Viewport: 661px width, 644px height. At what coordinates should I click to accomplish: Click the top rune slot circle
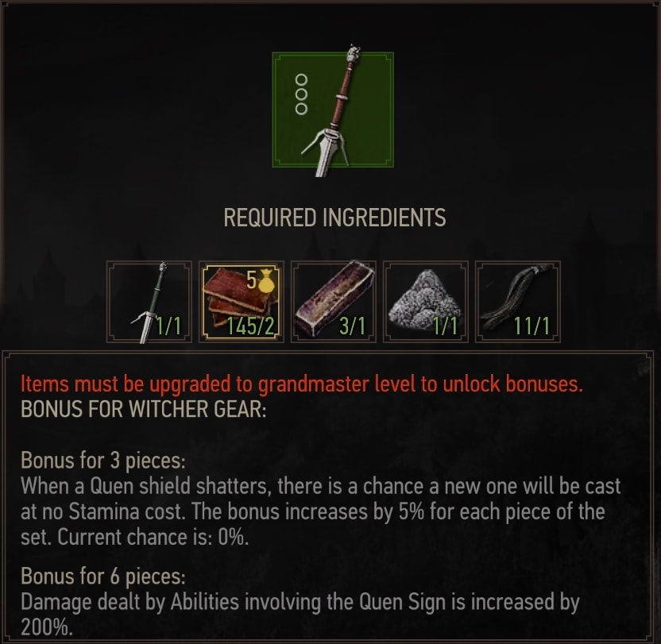301,79
